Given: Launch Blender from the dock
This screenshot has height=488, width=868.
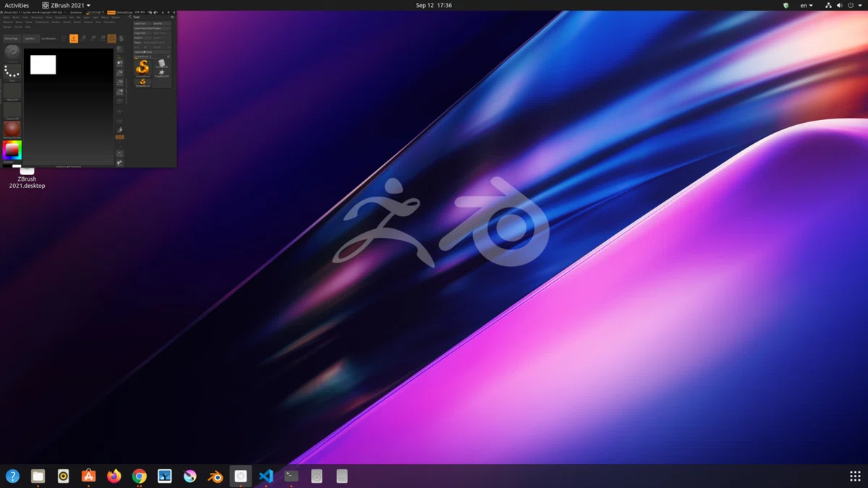Looking at the screenshot, I should (215, 476).
